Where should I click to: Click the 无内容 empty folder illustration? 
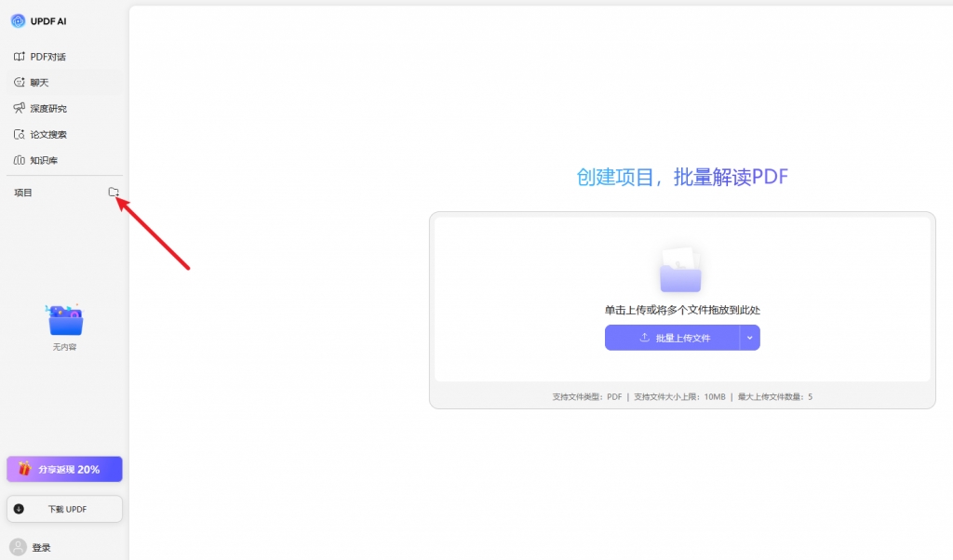click(64, 320)
